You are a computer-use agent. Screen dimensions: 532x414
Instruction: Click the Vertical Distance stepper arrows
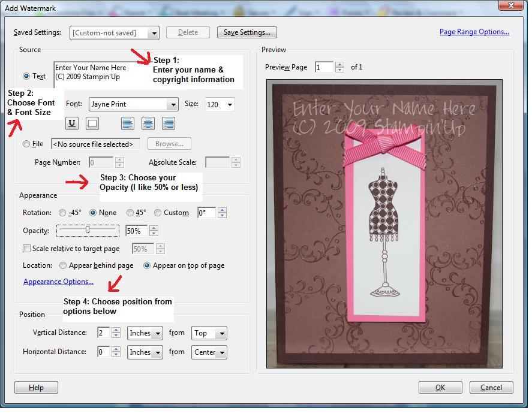[116, 333]
